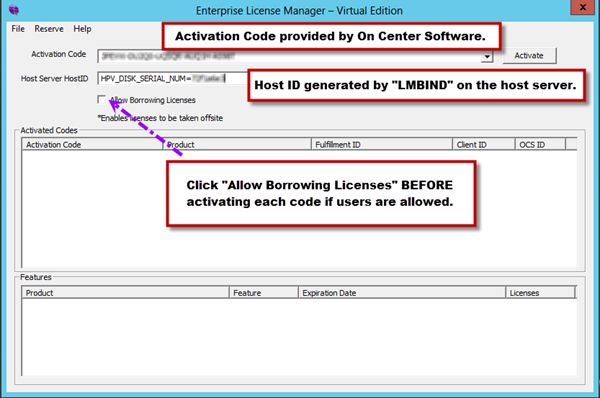Open the File menu
This screenshot has width=600, height=398.
18,29
